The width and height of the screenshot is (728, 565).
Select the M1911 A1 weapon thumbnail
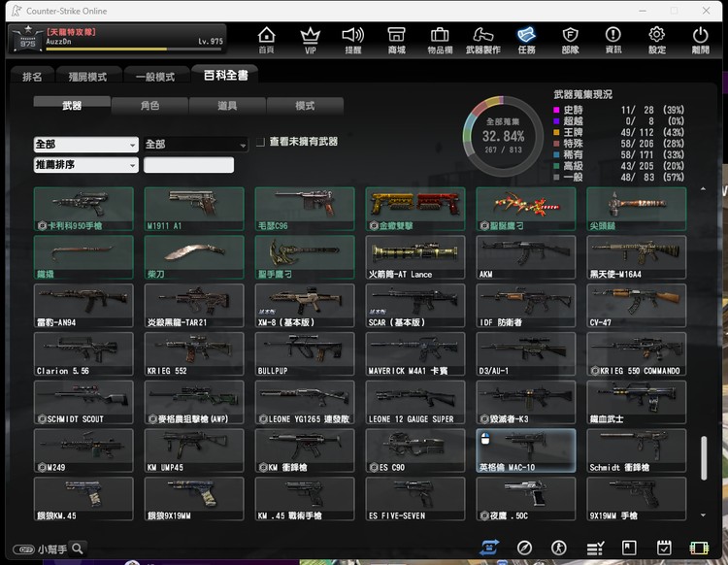pyautogui.click(x=194, y=208)
